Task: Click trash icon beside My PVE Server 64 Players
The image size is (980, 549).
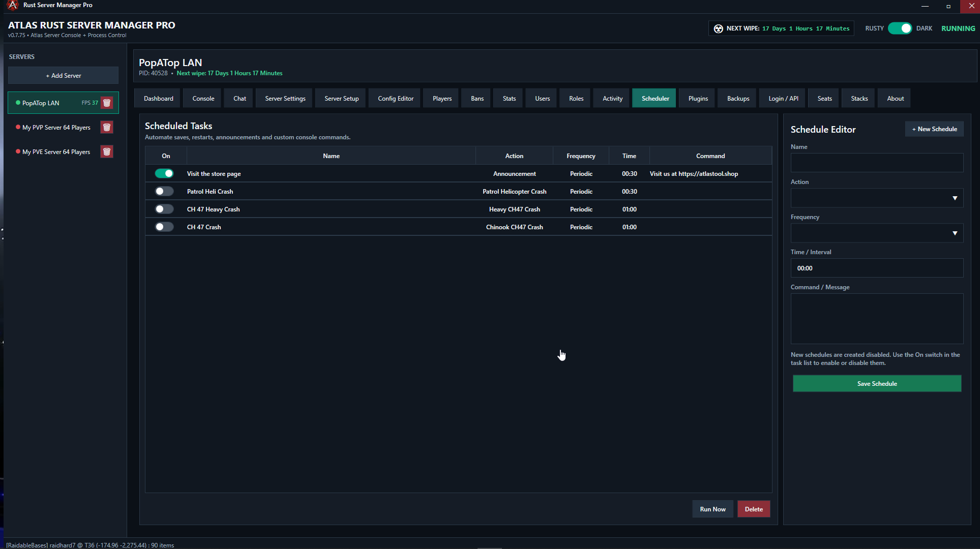Action: 107,151
